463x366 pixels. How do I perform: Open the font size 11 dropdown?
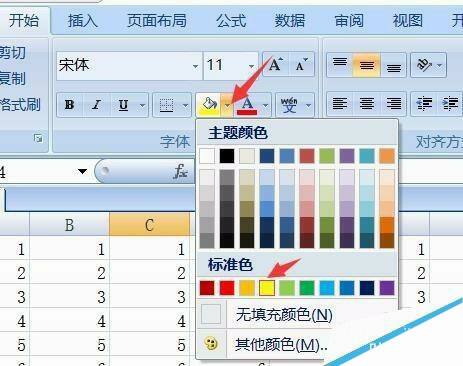pyautogui.click(x=251, y=66)
